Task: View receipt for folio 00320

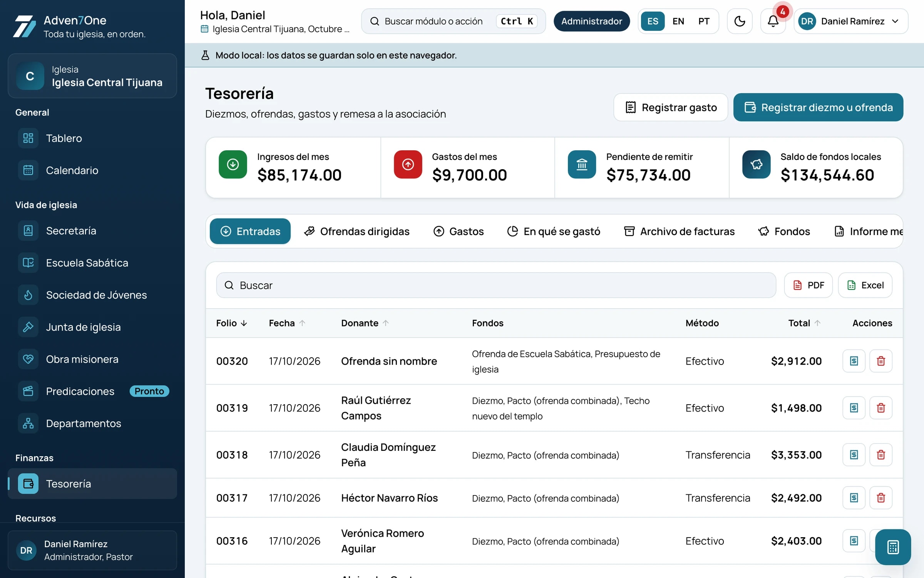Action: coord(854,361)
